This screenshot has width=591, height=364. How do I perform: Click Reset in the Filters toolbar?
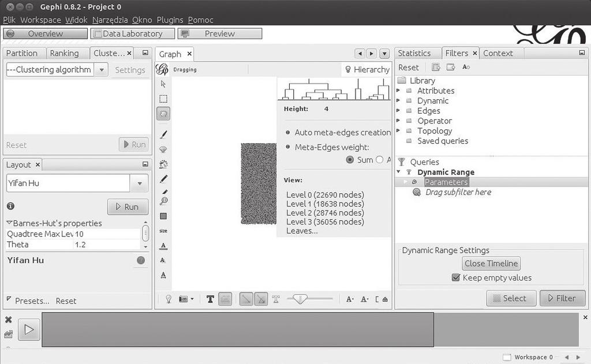coord(409,67)
